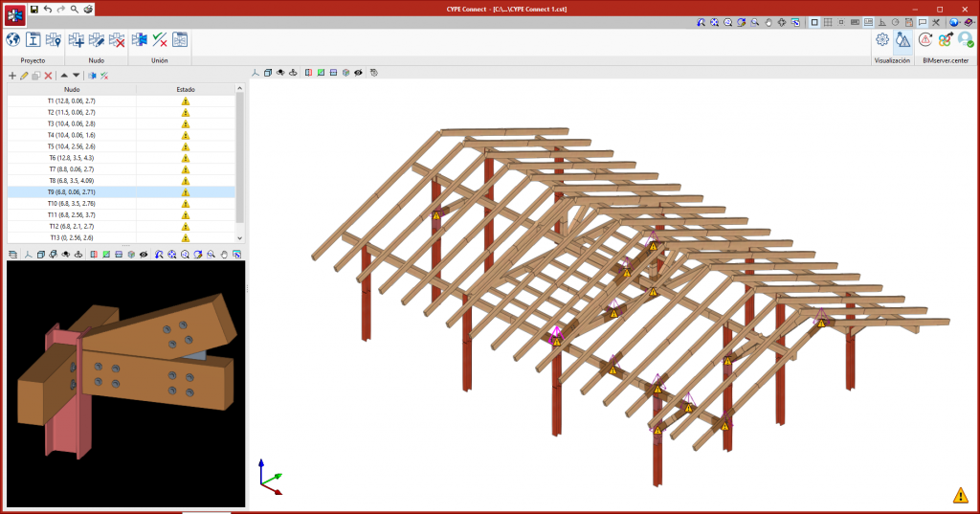Click the Estado column header
This screenshot has height=514, width=980.
(x=186, y=89)
